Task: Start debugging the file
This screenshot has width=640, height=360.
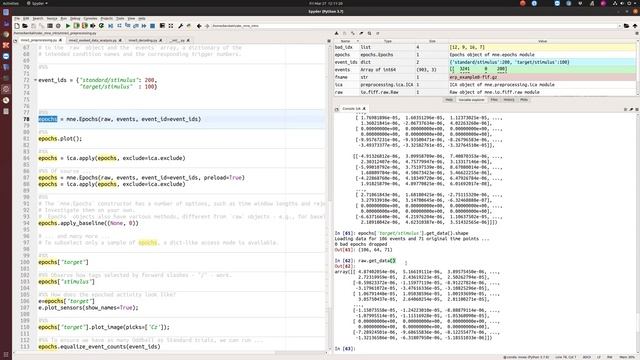Action: click(x=111, y=26)
